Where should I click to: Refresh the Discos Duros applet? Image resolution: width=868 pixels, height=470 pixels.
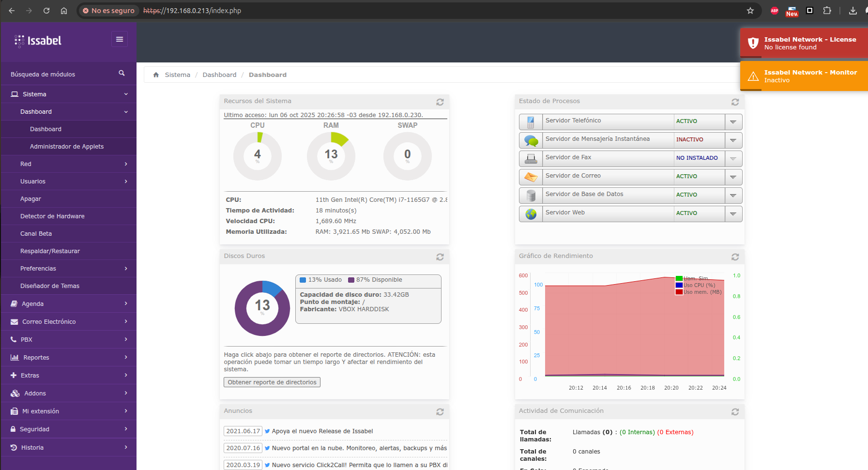440,257
